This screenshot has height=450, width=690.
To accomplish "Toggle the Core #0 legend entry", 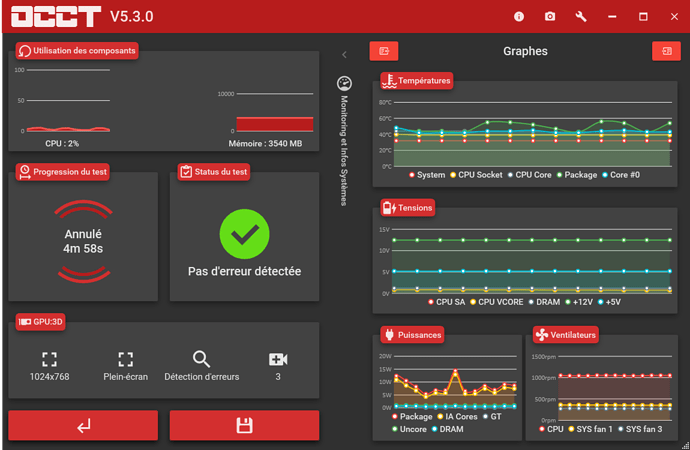I will [x=621, y=175].
